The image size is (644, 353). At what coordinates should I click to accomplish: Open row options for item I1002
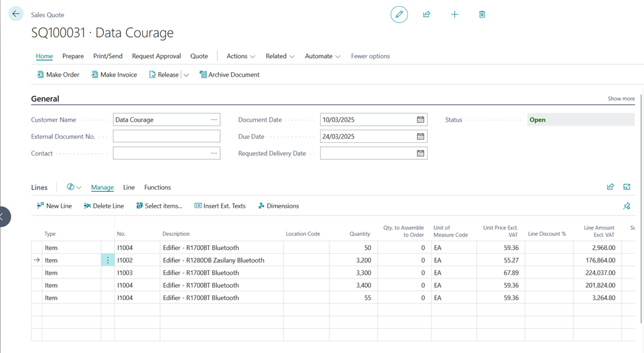[108, 260]
